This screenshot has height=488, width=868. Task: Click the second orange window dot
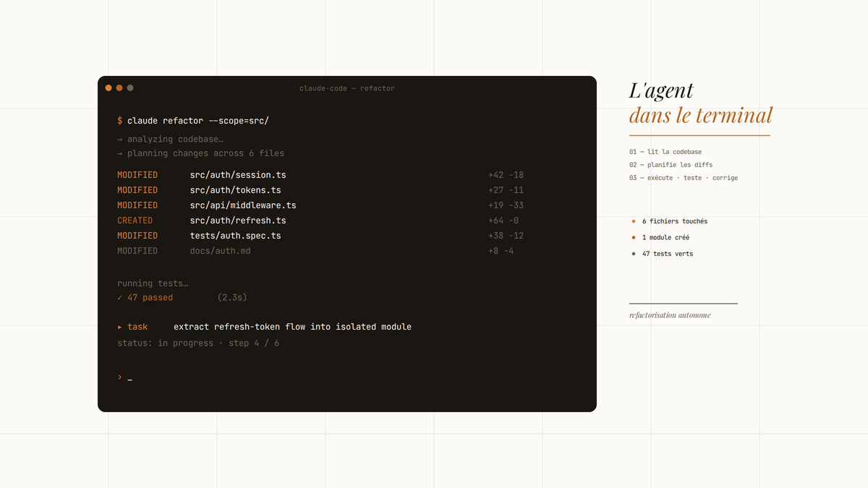(x=119, y=88)
